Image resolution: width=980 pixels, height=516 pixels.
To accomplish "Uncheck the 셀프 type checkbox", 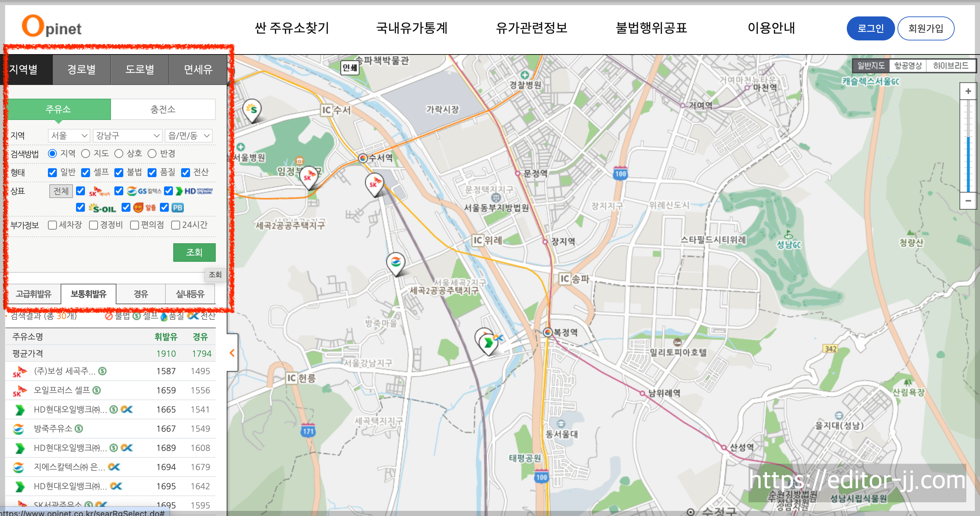I will click(86, 173).
